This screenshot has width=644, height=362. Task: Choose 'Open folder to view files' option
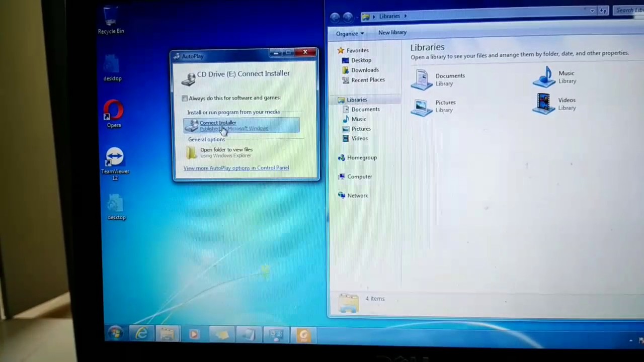coord(226,152)
